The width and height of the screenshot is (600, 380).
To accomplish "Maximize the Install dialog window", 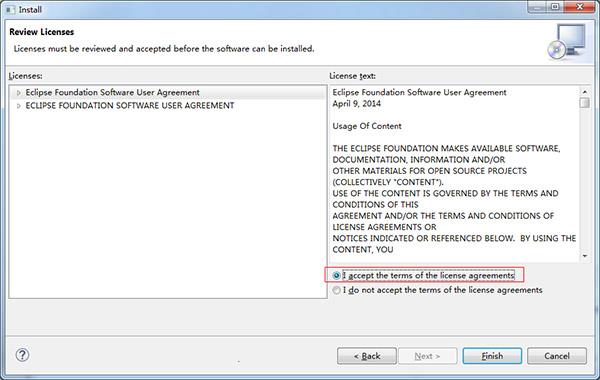I will point(556,7).
